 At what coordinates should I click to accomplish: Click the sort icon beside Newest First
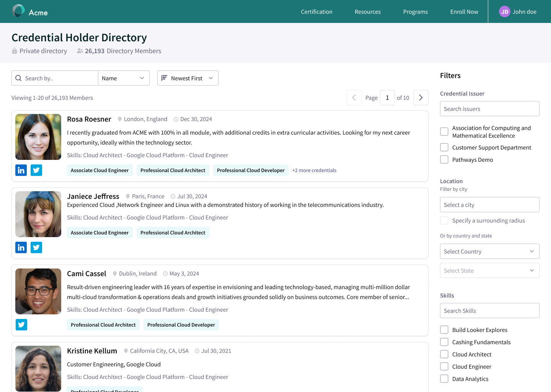pos(164,78)
